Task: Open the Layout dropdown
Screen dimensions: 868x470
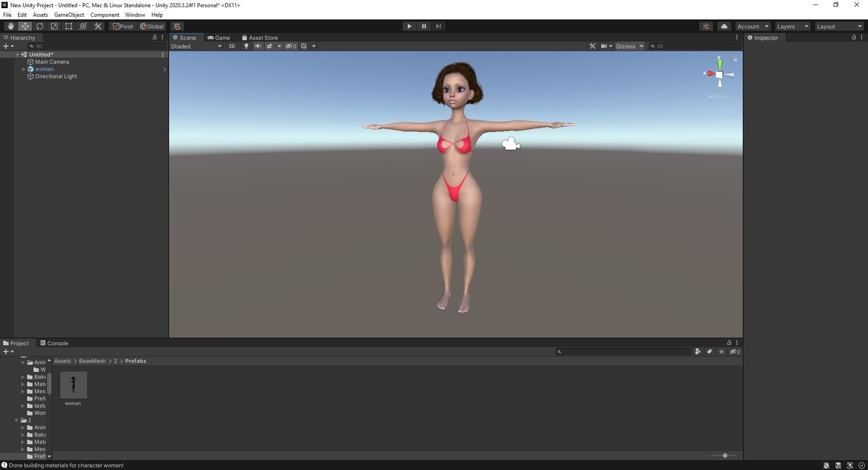Action: tap(839, 27)
